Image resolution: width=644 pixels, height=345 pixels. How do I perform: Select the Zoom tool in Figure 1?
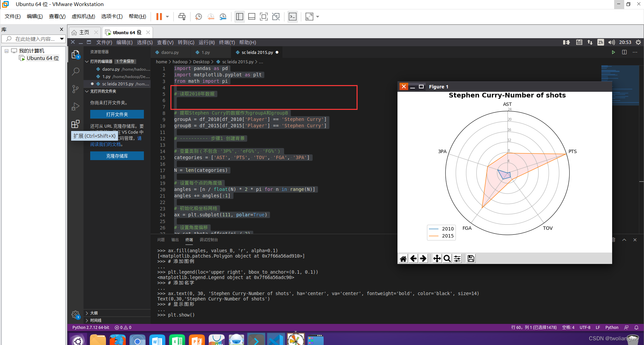[447, 259]
